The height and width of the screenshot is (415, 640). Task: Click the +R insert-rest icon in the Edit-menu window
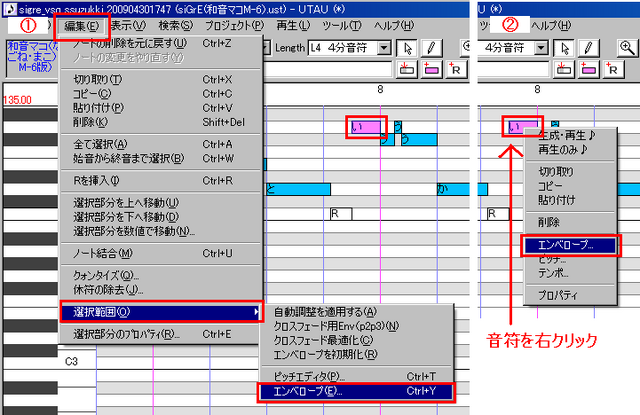tap(456, 69)
